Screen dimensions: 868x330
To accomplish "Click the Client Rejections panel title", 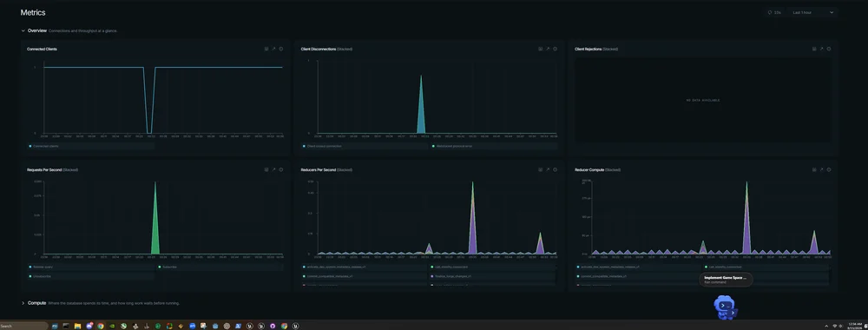I will [x=589, y=49].
